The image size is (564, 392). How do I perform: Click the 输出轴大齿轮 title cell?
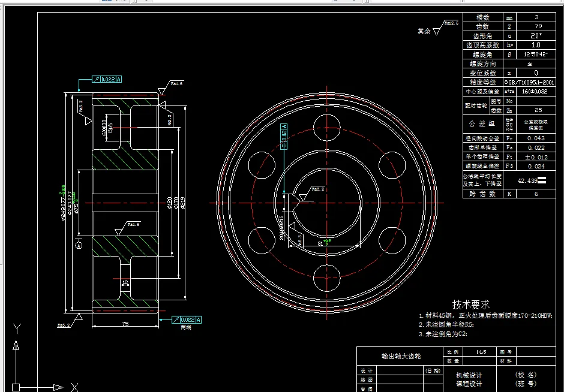click(401, 357)
